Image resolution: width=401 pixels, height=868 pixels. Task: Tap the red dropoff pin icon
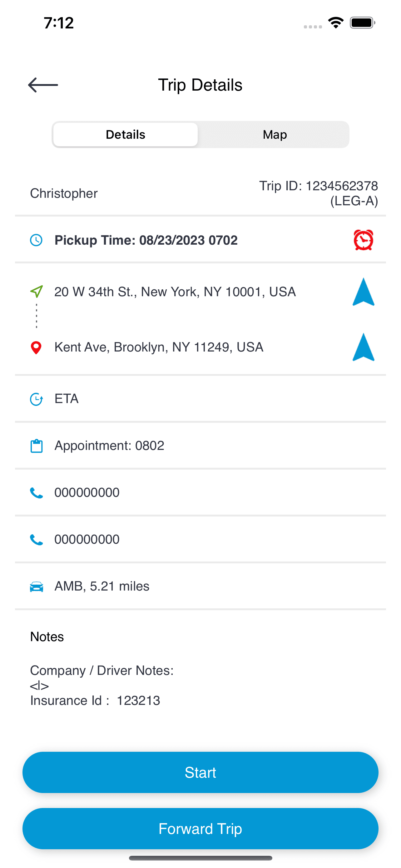click(36, 348)
